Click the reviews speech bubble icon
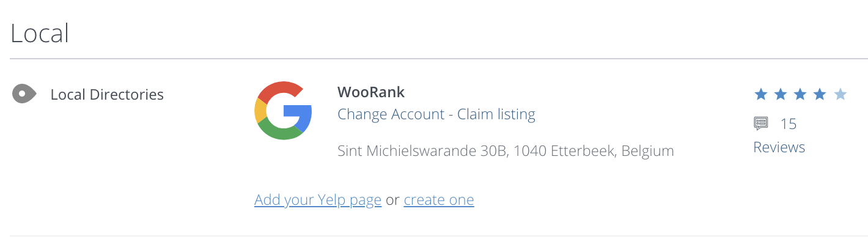Viewport: 868px width, 247px height. click(x=760, y=124)
